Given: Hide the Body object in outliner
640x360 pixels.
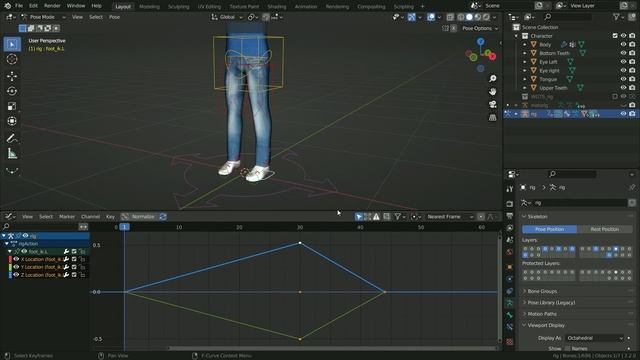Looking at the screenshot, I should click(x=623, y=44).
